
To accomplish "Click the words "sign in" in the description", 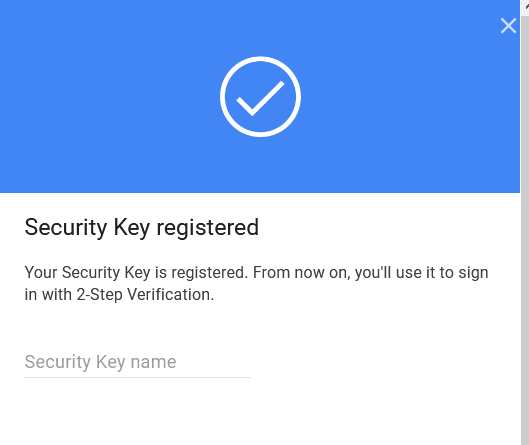I will pos(473,273).
